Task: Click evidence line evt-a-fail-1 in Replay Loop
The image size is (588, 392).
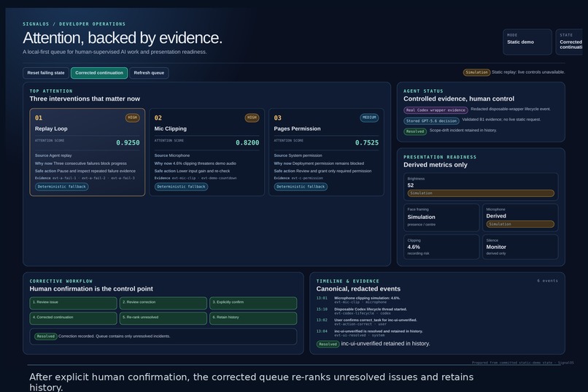Action: (64, 178)
